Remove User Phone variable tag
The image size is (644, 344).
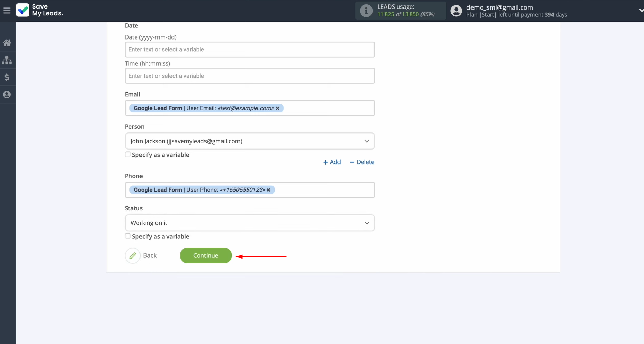[269, 190]
